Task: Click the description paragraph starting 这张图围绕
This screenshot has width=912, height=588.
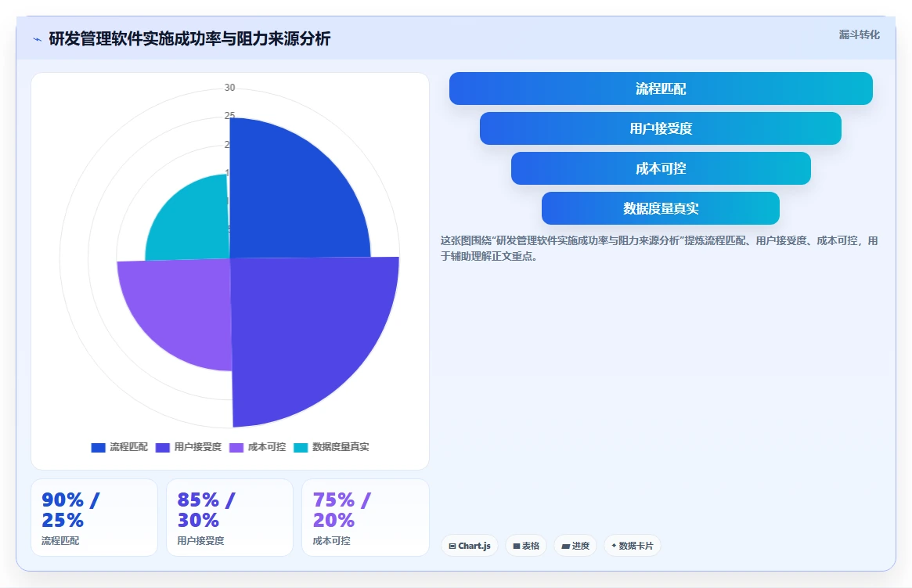Action: 659,248
